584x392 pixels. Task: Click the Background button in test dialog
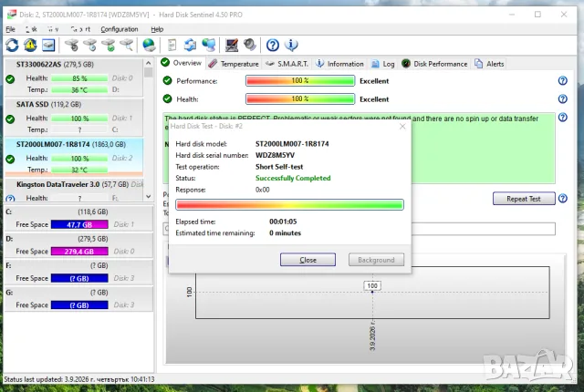(x=376, y=260)
